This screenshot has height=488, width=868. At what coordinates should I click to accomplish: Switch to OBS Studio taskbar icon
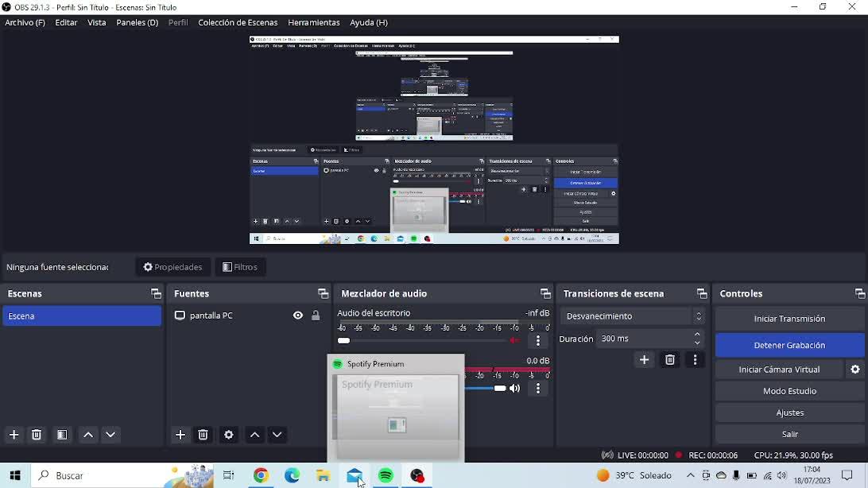click(x=417, y=476)
